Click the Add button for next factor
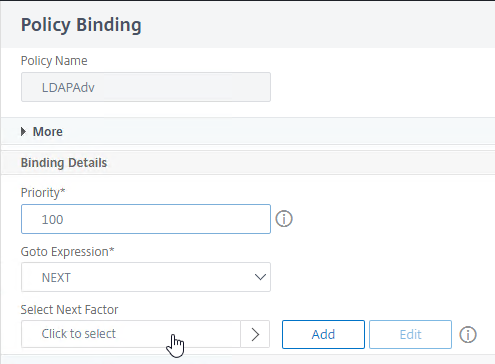The height and width of the screenshot is (364, 495). [x=323, y=334]
